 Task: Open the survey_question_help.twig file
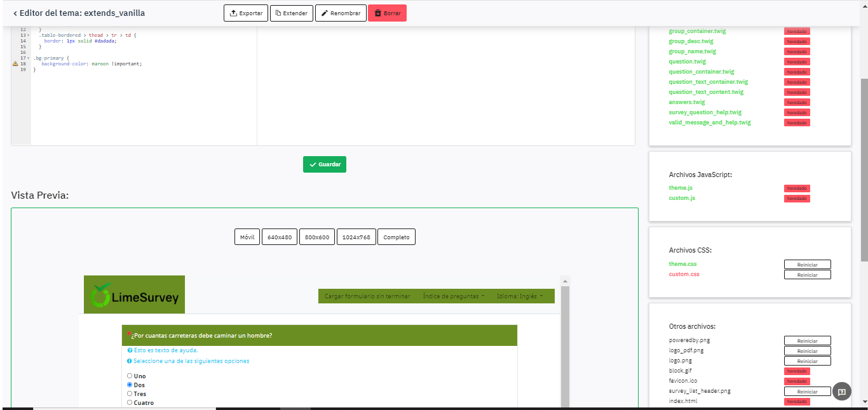click(705, 112)
